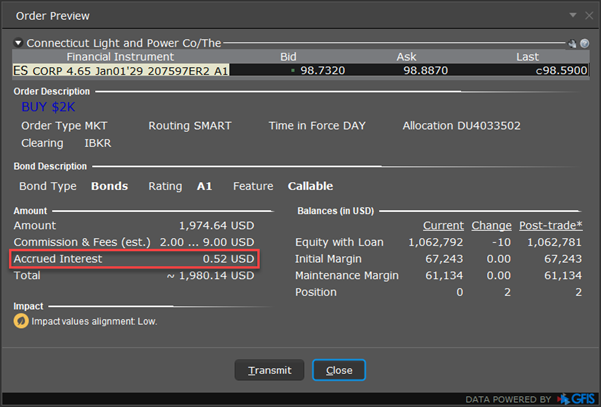
Task: Click the Post-trade* column header
Action: 551,225
